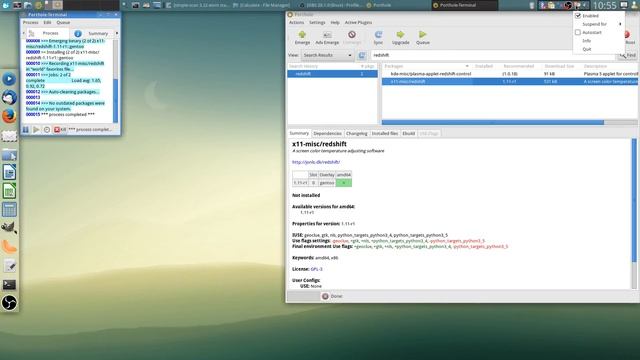Click the pause icon in Porthole Terminal
Image resolution: width=640 pixels, height=360 pixels.
[x=25, y=129]
